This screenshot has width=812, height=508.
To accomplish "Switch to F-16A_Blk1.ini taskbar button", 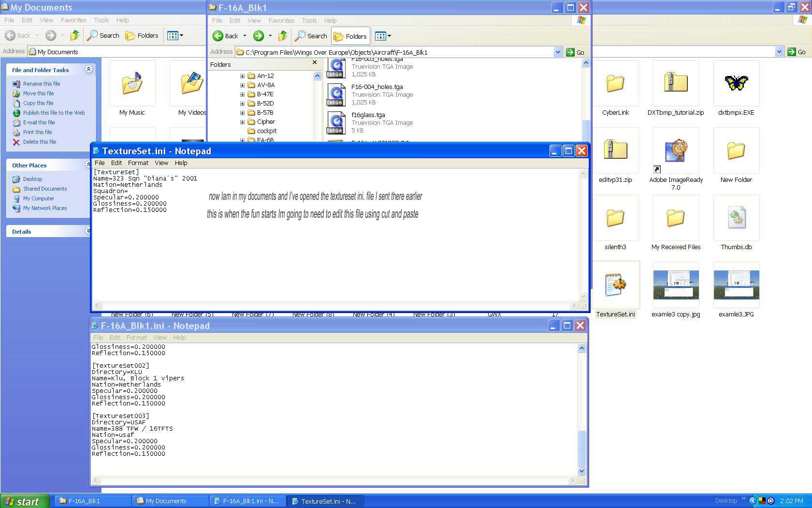I will click(x=247, y=501).
